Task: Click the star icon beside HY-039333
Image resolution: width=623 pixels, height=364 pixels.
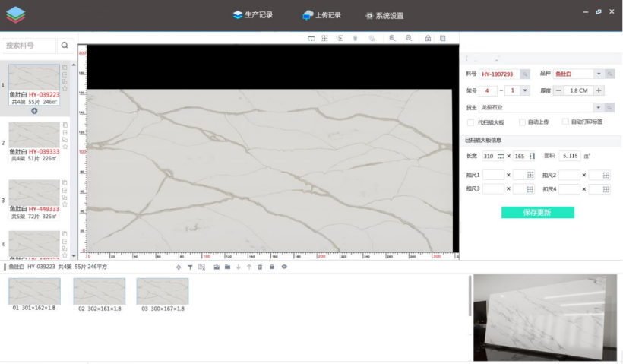Action: coord(65,147)
